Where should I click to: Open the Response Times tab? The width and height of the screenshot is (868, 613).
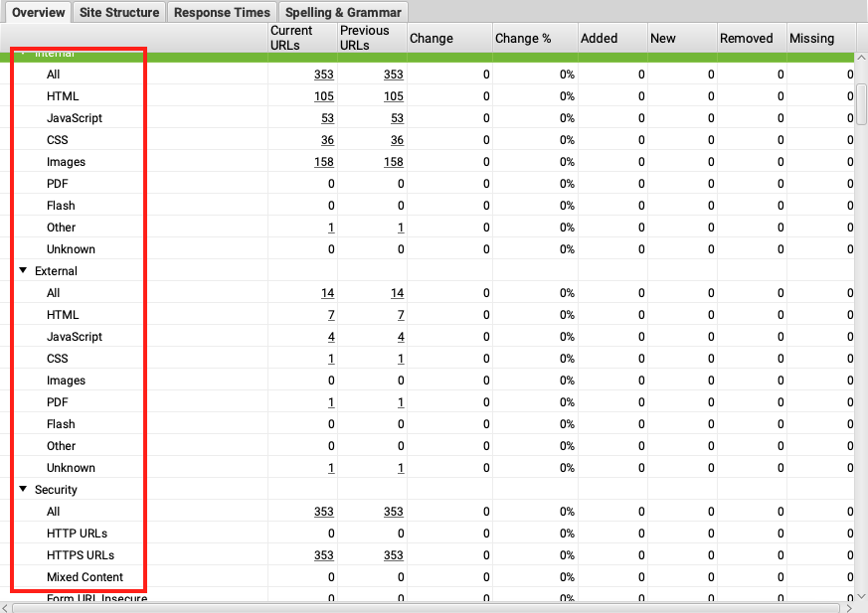click(x=222, y=13)
